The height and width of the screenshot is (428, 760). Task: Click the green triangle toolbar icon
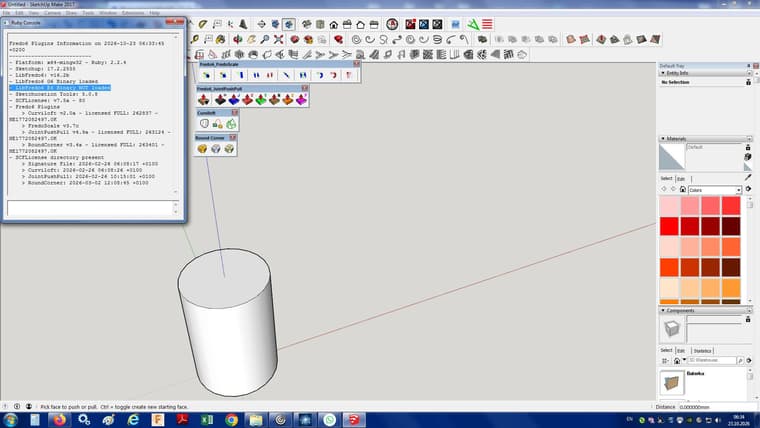473,24
